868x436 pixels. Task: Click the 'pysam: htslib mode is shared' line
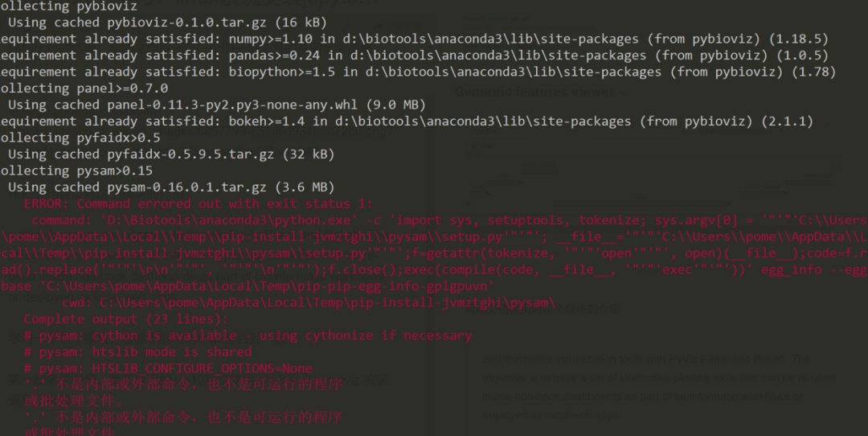point(137,352)
